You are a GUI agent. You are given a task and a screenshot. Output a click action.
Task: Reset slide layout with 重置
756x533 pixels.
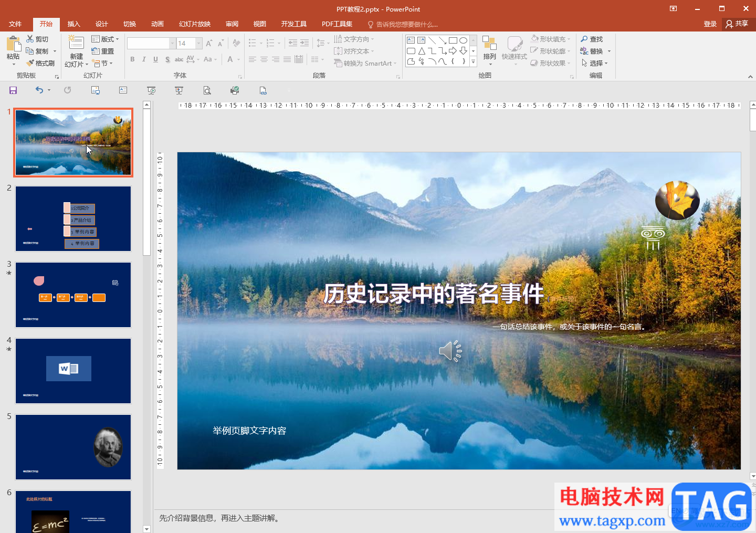[103, 51]
